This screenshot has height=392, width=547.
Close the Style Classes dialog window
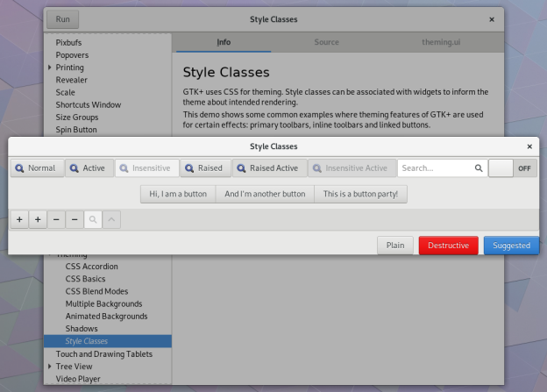click(529, 146)
